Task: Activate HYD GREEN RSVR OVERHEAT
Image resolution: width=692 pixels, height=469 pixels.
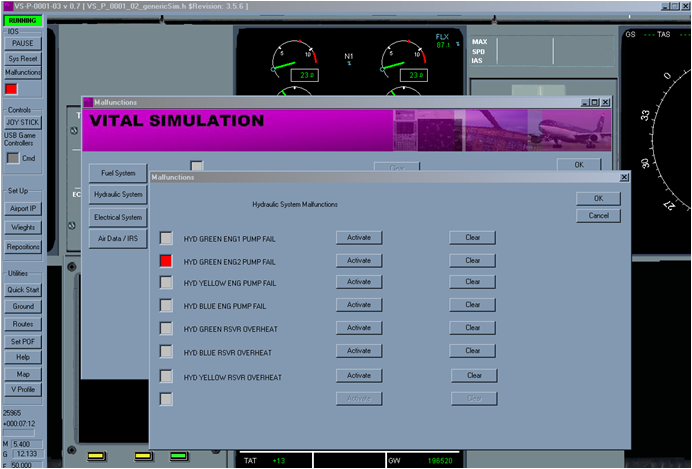Action: pyautogui.click(x=359, y=328)
